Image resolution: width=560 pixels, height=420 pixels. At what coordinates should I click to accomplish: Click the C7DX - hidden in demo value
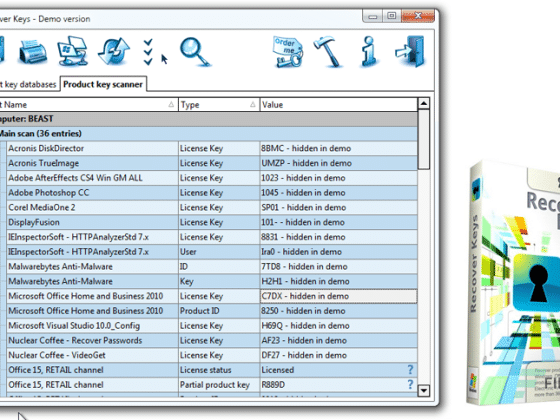(x=338, y=296)
